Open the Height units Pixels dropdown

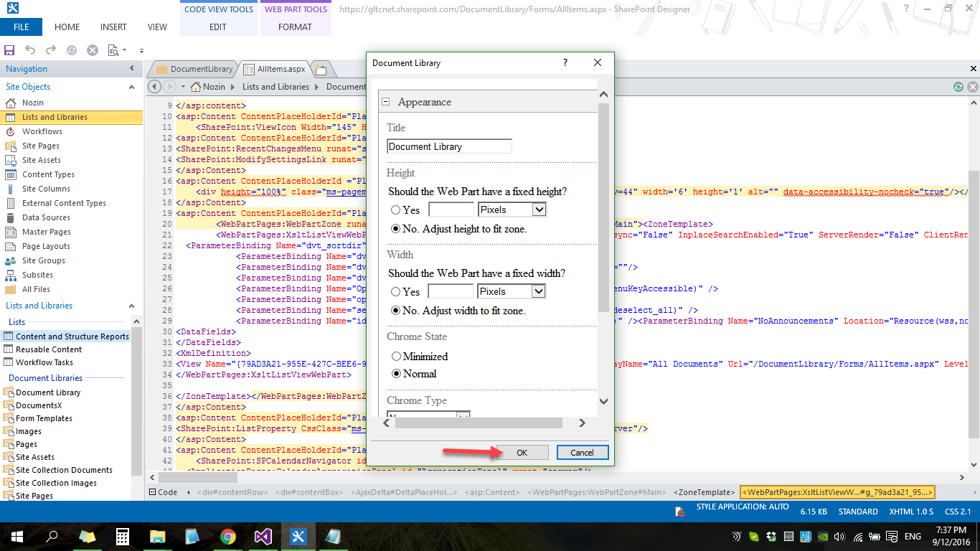click(539, 209)
